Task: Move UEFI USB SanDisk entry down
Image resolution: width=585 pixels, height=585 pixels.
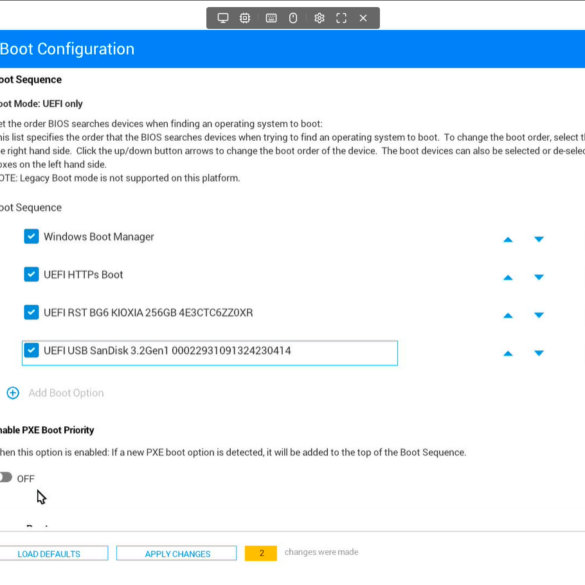Action: (x=539, y=353)
